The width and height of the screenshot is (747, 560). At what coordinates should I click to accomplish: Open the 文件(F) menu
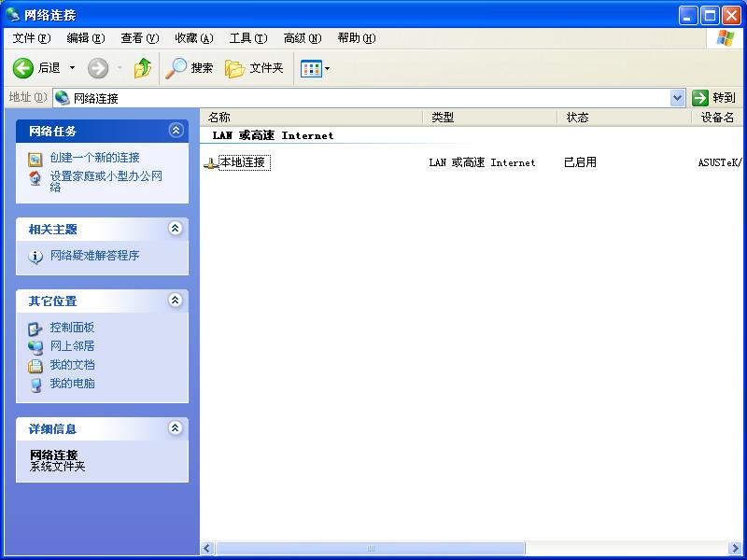tap(32, 38)
